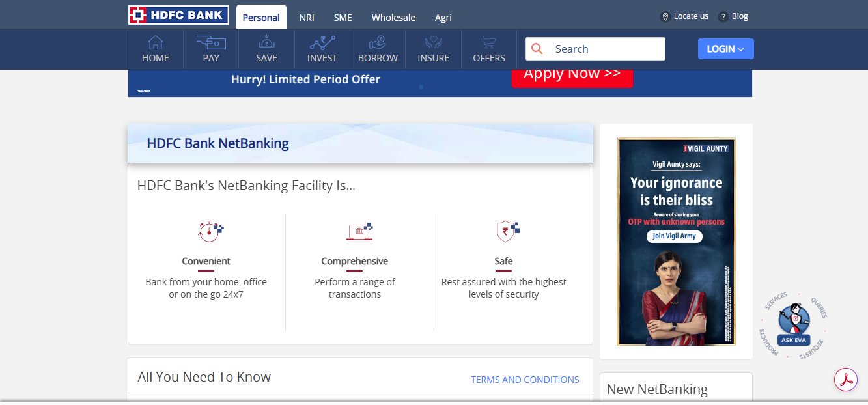Click the Comprehensive laptop bank icon
Viewport: 868px width, 405px height.
358,231
